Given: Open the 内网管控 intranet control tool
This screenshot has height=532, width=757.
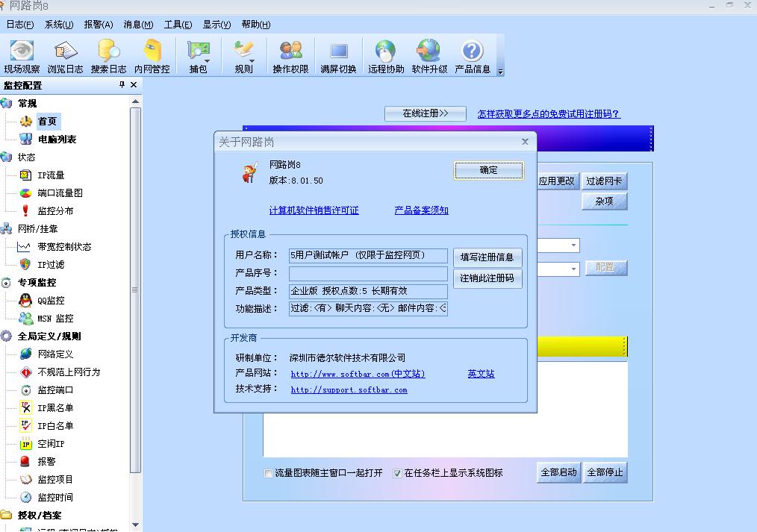Looking at the screenshot, I should [x=152, y=57].
